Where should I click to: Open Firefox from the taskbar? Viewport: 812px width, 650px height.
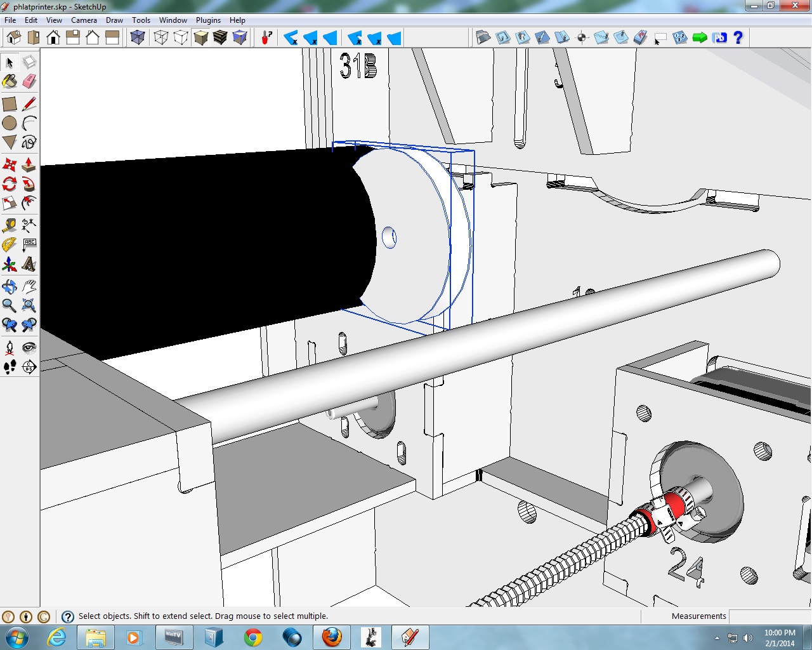(x=331, y=637)
